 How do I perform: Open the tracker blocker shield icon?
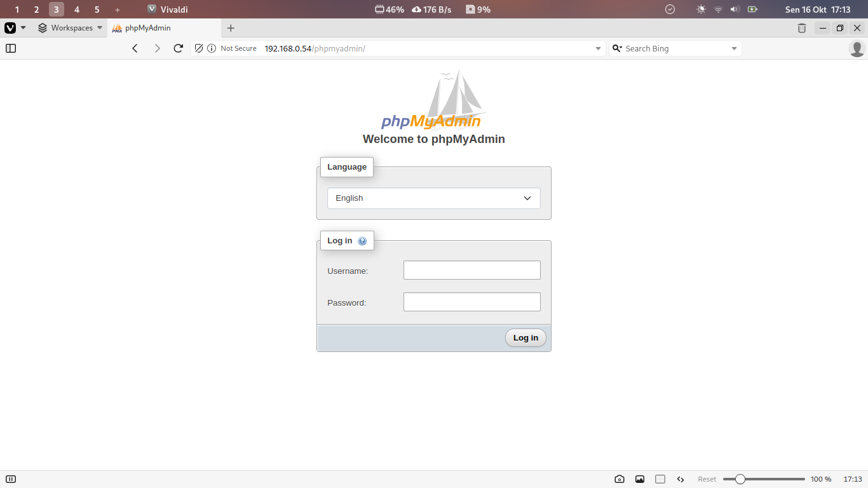point(199,48)
